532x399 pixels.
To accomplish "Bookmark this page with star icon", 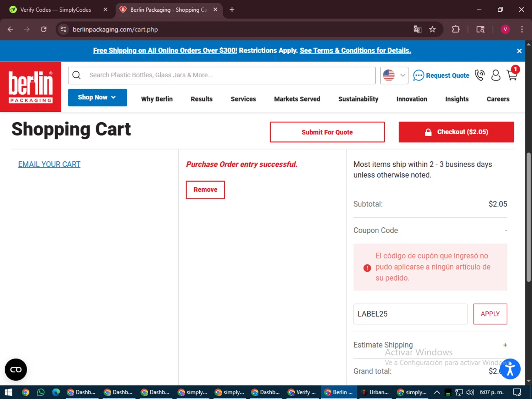I will tap(432, 29).
